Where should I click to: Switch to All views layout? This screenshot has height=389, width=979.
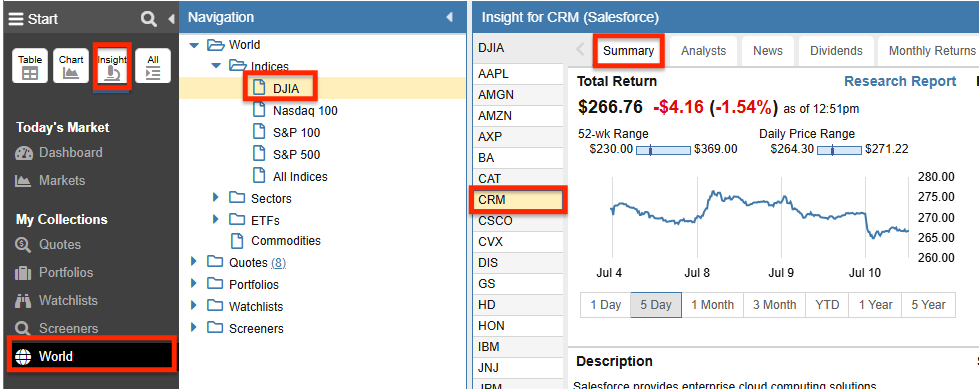pos(153,66)
